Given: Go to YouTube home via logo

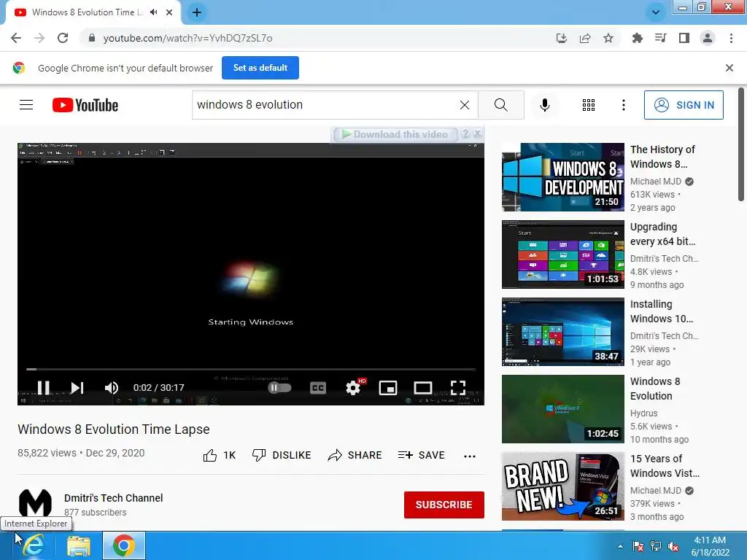Looking at the screenshot, I should point(85,105).
